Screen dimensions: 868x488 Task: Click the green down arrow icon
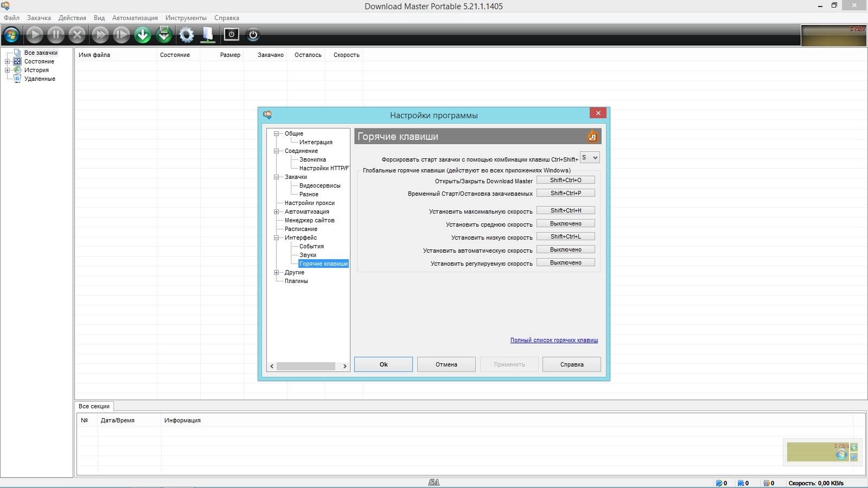[x=143, y=35]
